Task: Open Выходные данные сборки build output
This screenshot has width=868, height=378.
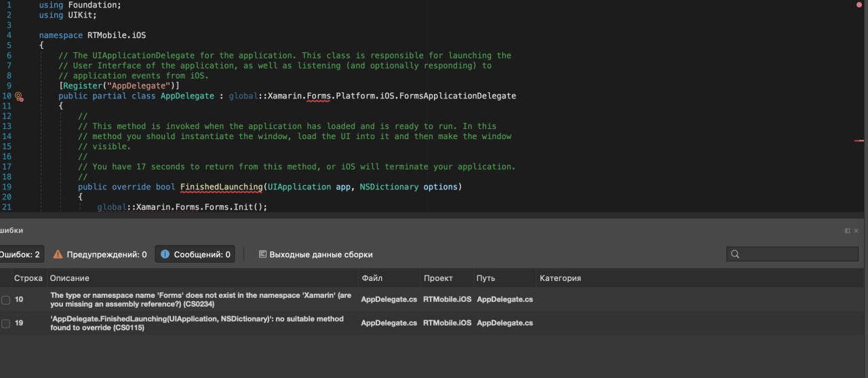Action: pyautogui.click(x=315, y=254)
